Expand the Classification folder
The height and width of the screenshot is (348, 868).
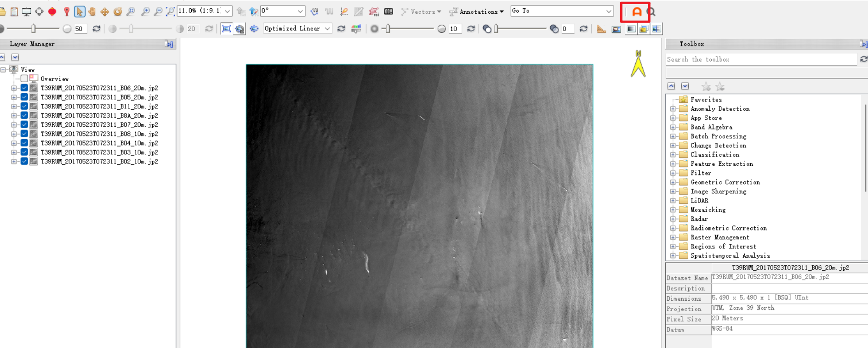click(673, 155)
